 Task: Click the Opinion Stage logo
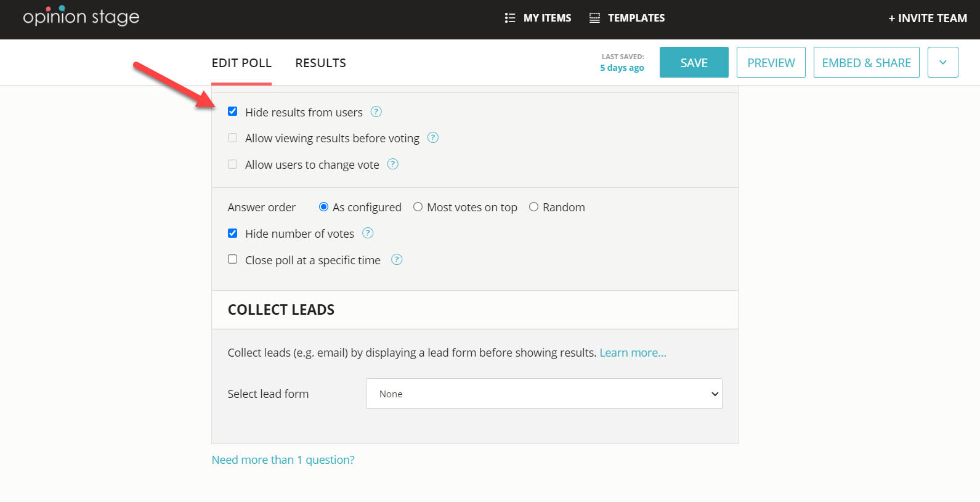[81, 17]
